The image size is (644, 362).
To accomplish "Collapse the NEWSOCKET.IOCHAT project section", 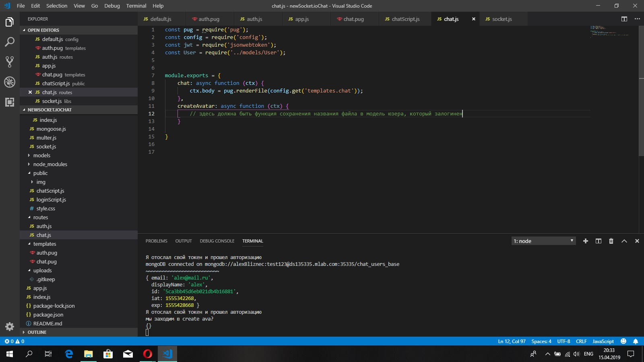I will (x=78, y=110).
